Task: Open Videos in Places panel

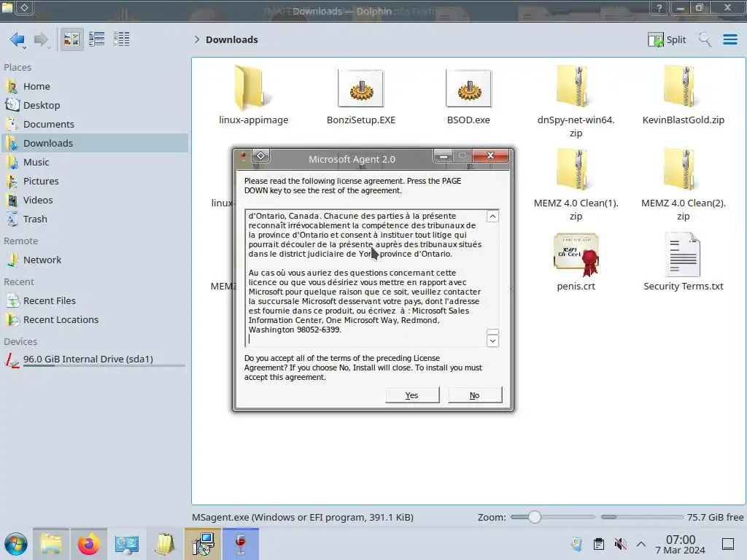Action: pyautogui.click(x=95, y=200)
